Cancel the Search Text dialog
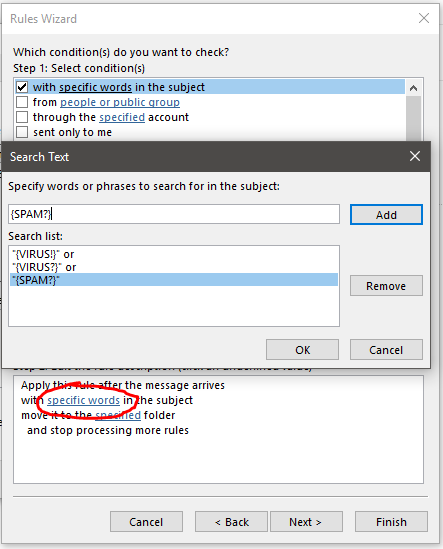 tap(386, 349)
